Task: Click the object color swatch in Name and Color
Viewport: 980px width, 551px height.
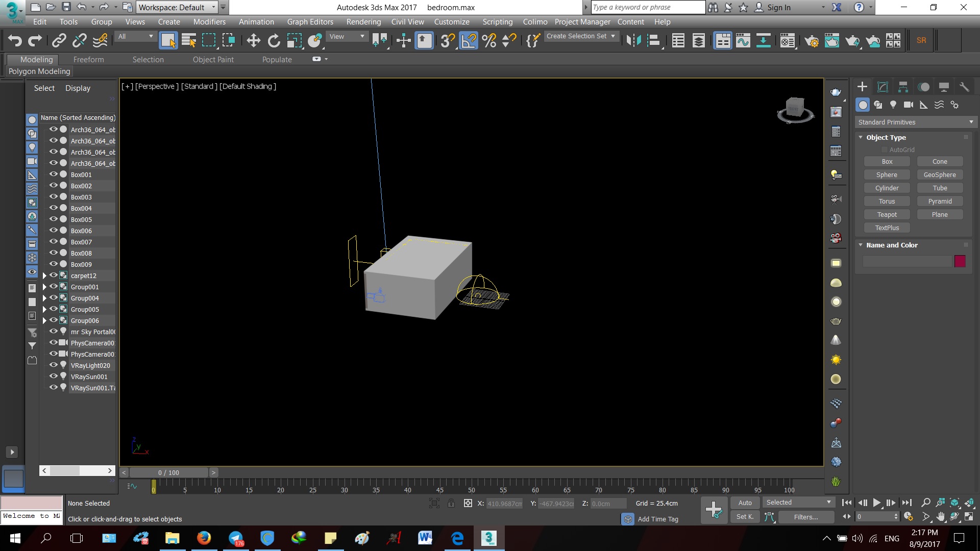Action: [x=960, y=261]
